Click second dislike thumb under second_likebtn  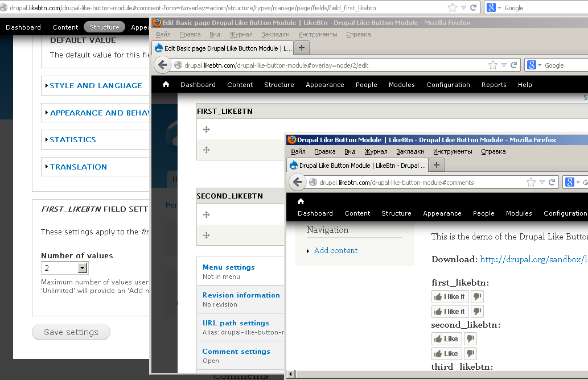click(470, 353)
